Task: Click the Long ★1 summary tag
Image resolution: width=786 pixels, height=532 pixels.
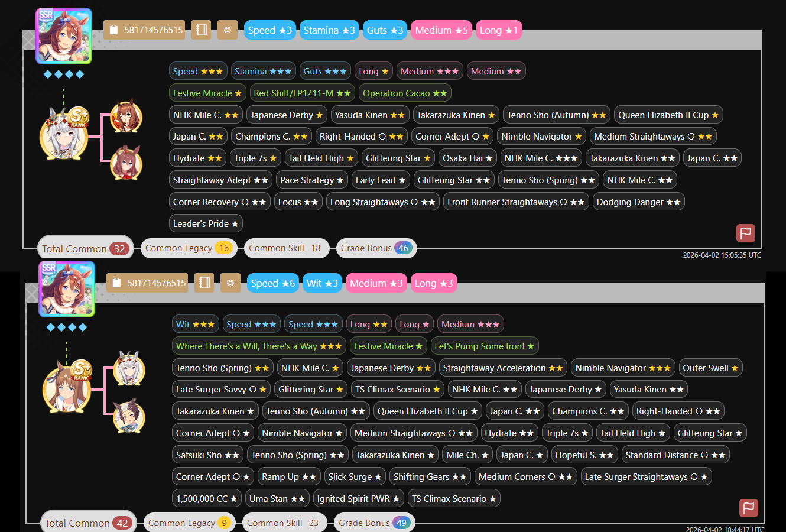Action: coord(499,30)
